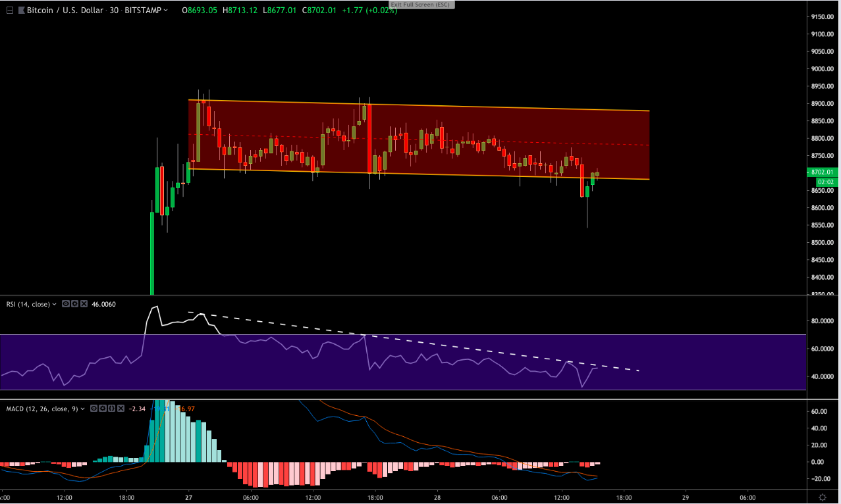Open chart settings gear at bottom right
Image resolution: width=841 pixels, height=504 pixels.
(823, 497)
